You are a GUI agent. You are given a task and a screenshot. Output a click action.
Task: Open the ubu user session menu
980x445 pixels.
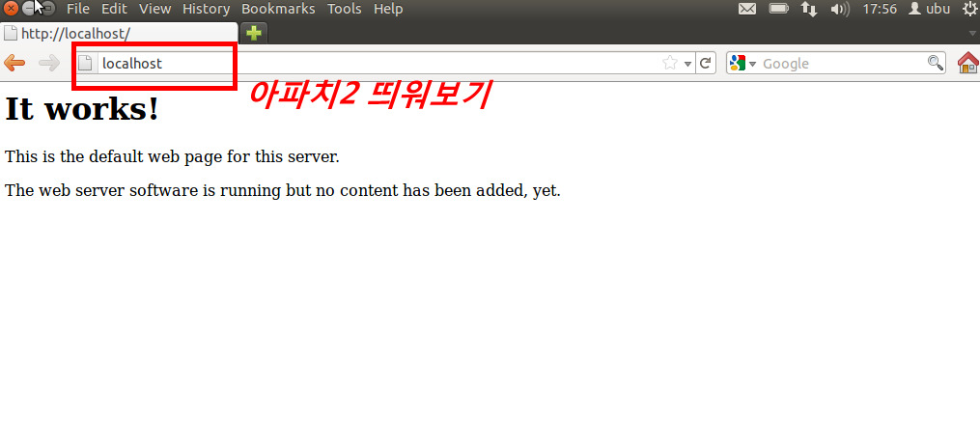[929, 10]
